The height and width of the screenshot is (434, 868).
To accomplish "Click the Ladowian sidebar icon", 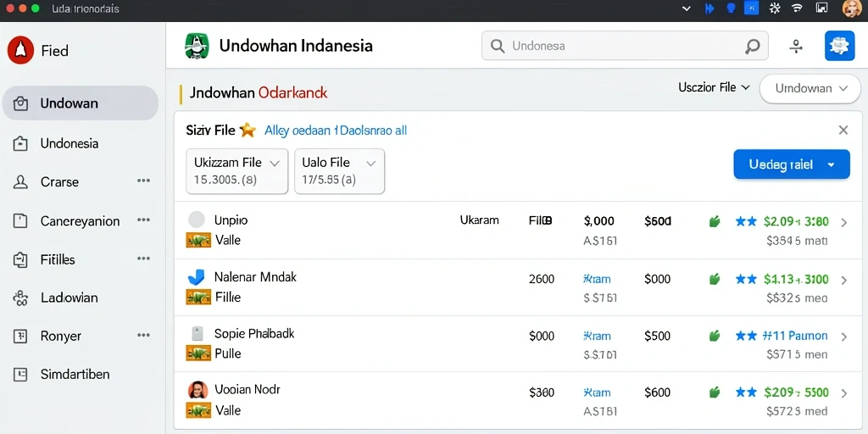I will click(x=20, y=298).
